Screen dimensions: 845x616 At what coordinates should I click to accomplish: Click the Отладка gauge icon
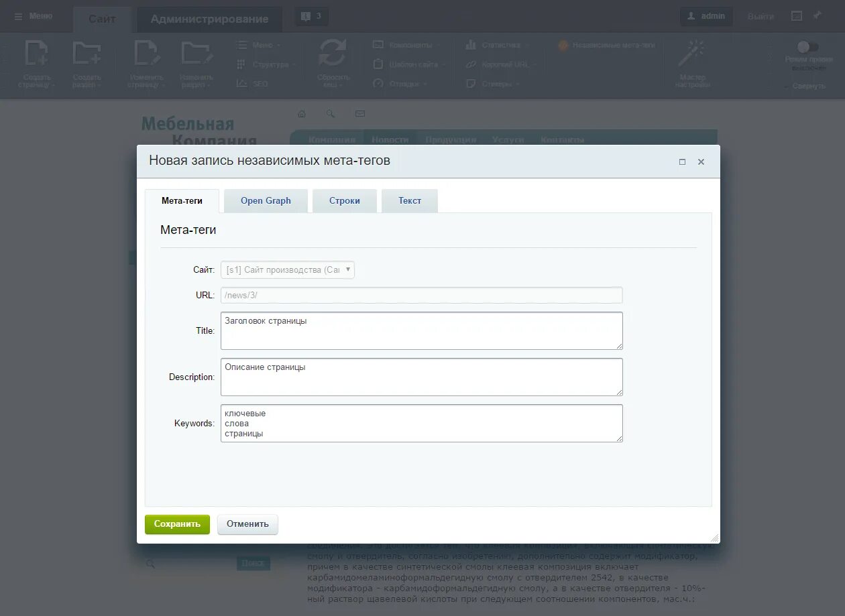click(x=378, y=84)
